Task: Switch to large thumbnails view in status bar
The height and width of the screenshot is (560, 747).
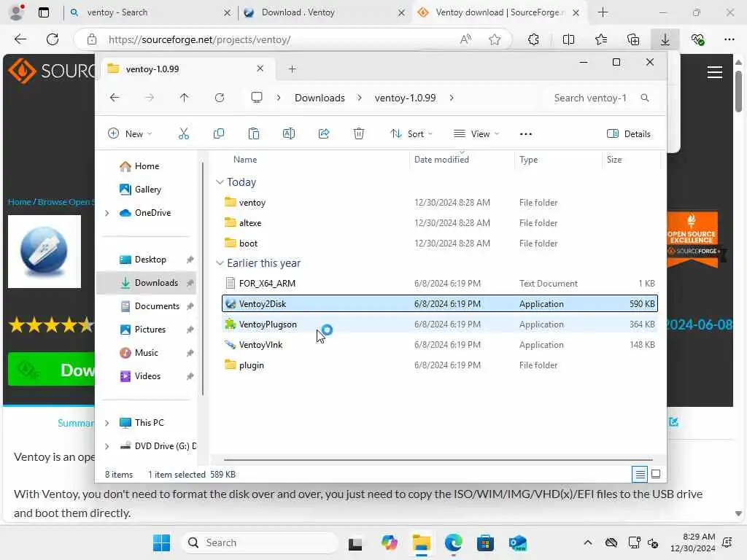Action: click(x=656, y=474)
